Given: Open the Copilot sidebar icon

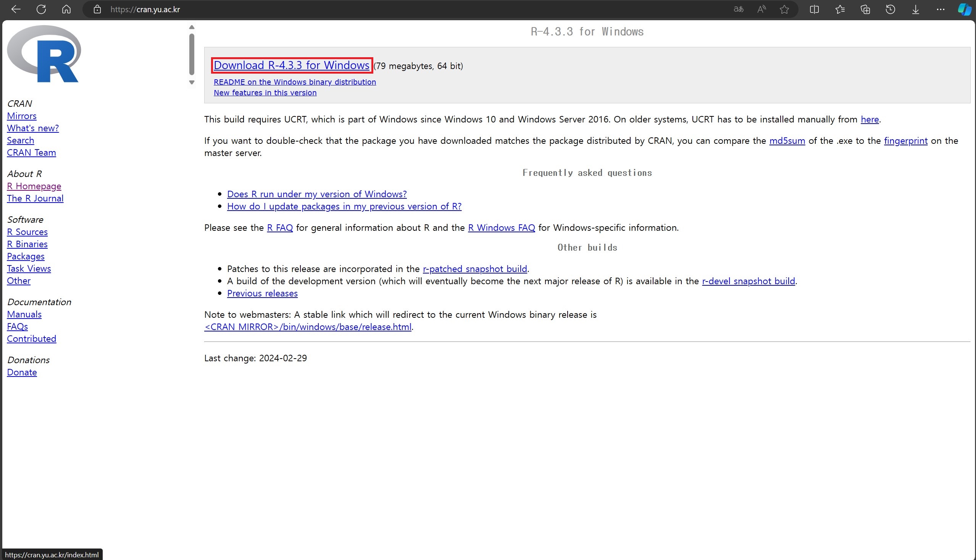Looking at the screenshot, I should [965, 9].
